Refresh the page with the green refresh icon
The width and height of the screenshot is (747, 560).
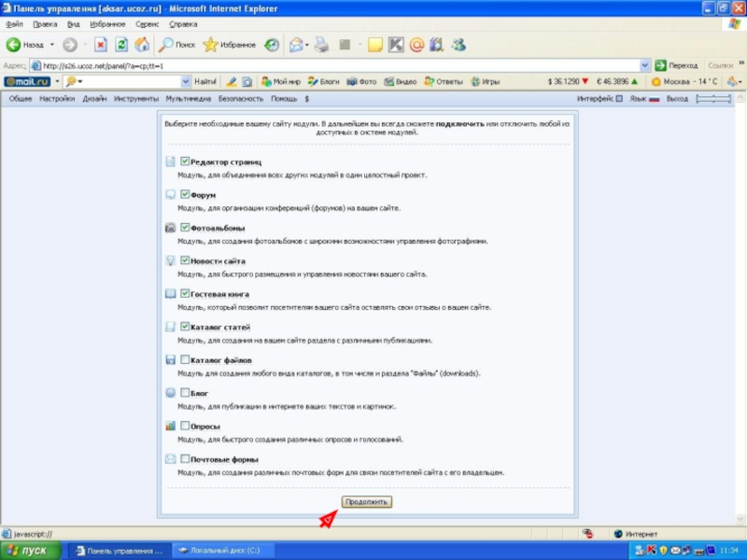[121, 44]
